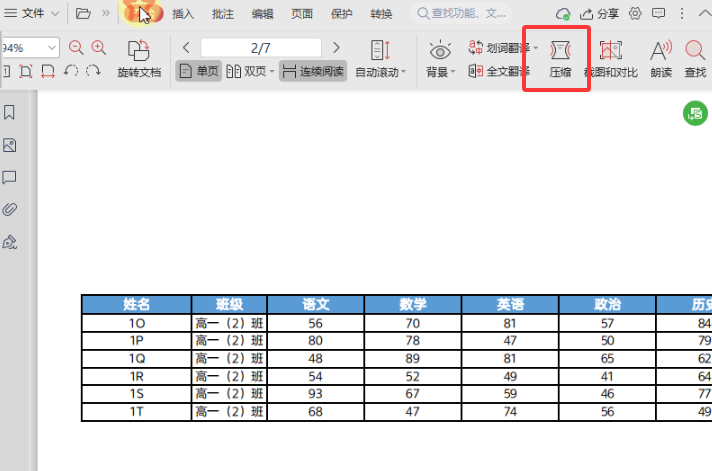Click the 政治 table header
Image resolution: width=712 pixels, height=471 pixels.
tap(607, 304)
